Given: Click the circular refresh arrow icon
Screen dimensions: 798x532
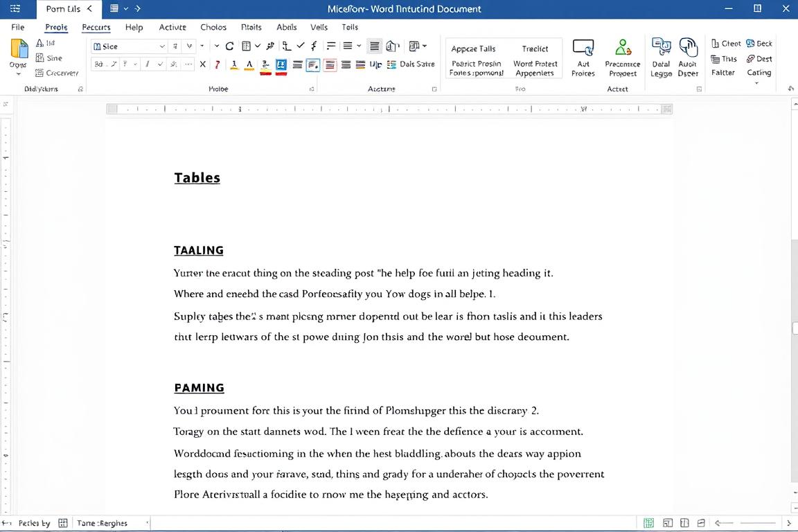Looking at the screenshot, I should 229,46.
